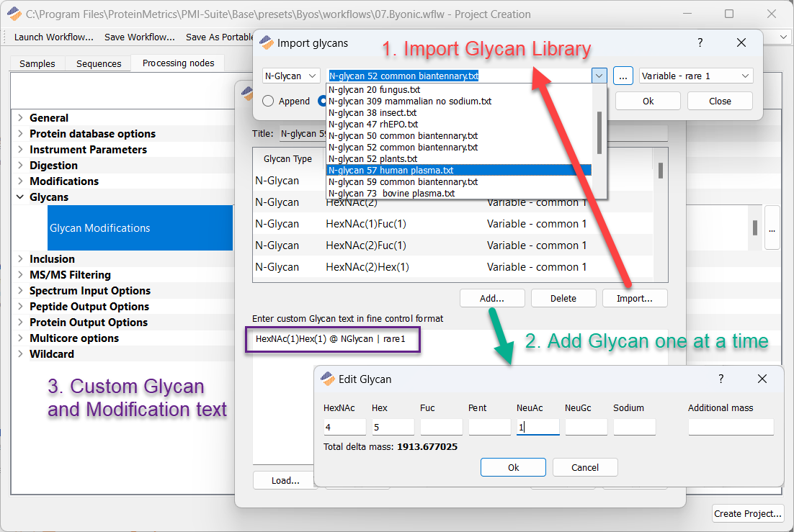Choose N-glycan 47 rhEPO.txt

coord(459,125)
